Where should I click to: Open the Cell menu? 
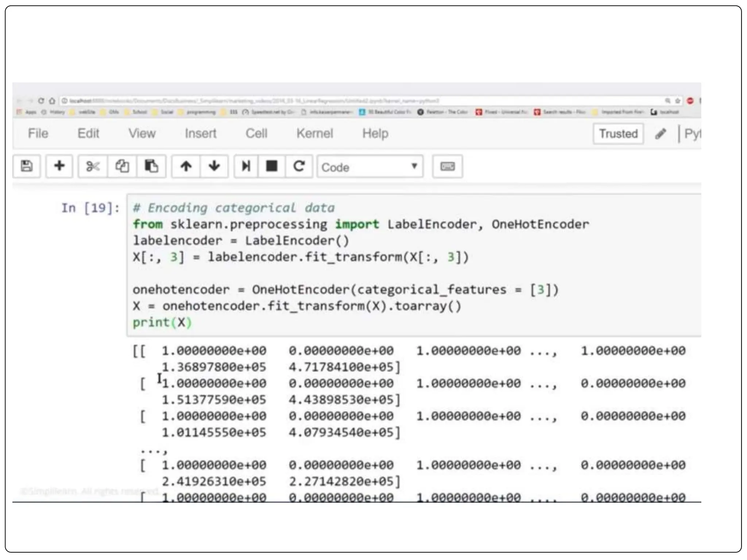[256, 133]
